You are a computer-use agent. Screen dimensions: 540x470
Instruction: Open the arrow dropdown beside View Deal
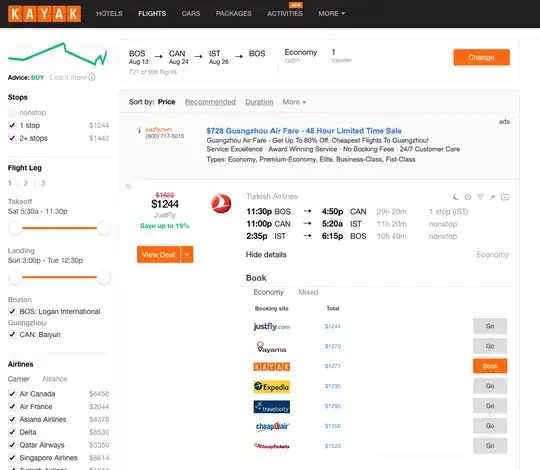[x=187, y=254]
